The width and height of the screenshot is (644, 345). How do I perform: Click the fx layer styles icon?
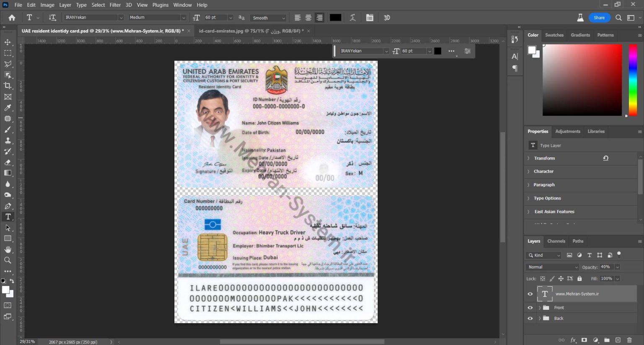pos(573,340)
